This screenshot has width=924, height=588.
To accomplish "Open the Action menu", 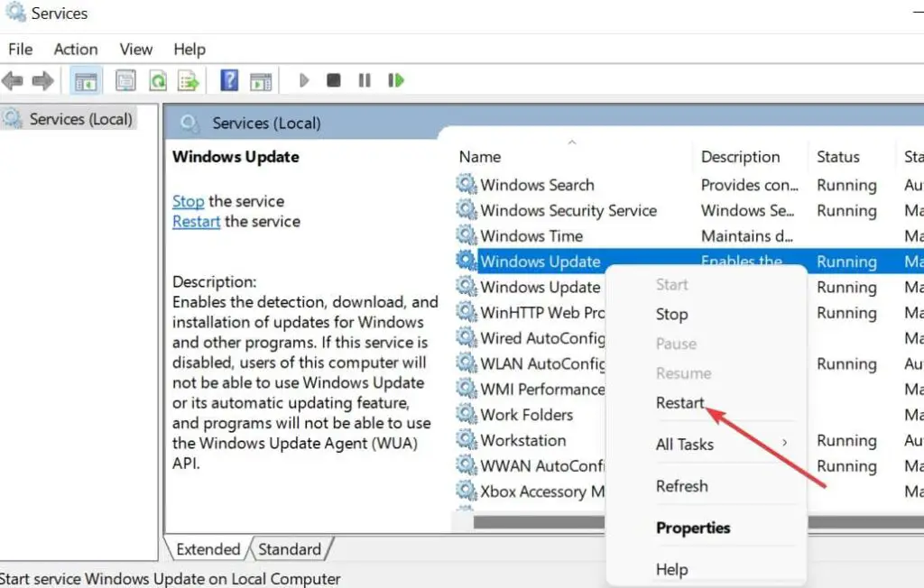I will (75, 49).
